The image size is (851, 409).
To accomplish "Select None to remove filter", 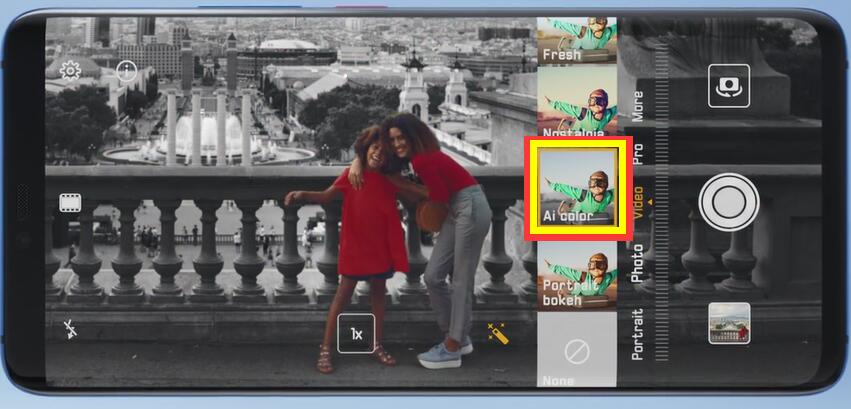I will 577,355.
